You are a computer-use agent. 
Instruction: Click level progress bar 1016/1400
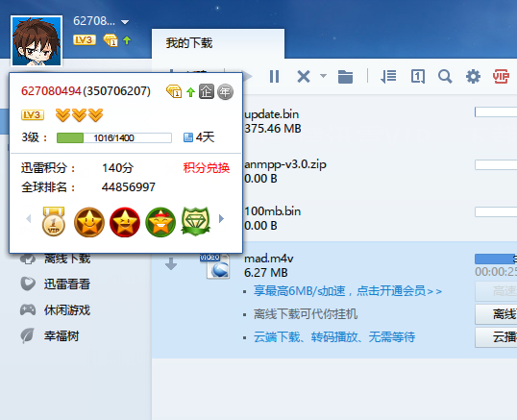click(114, 137)
